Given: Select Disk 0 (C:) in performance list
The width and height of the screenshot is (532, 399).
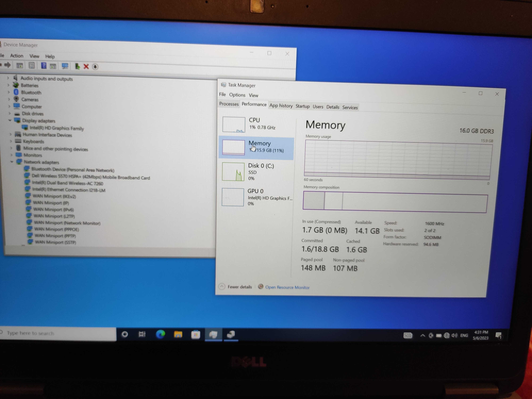Looking at the screenshot, I should pyautogui.click(x=256, y=172).
